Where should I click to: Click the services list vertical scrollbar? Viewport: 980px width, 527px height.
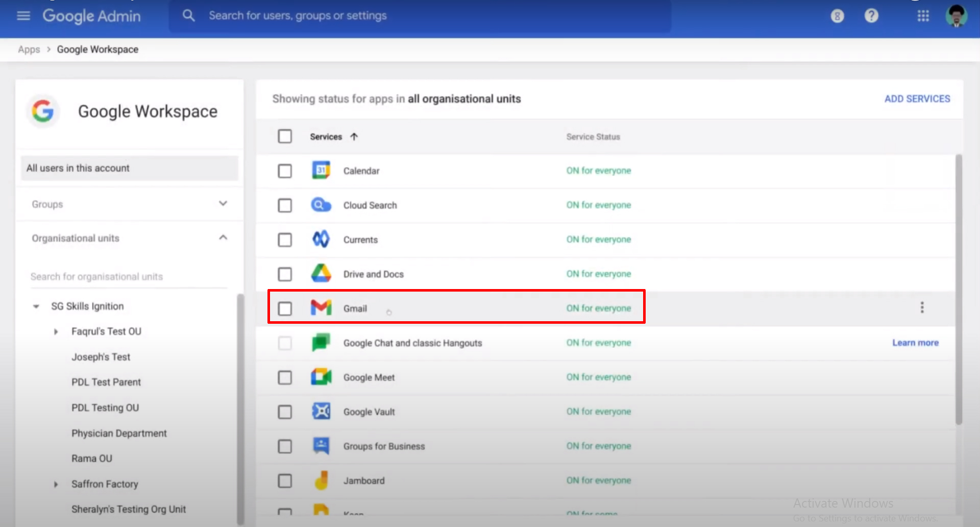[x=959, y=290]
